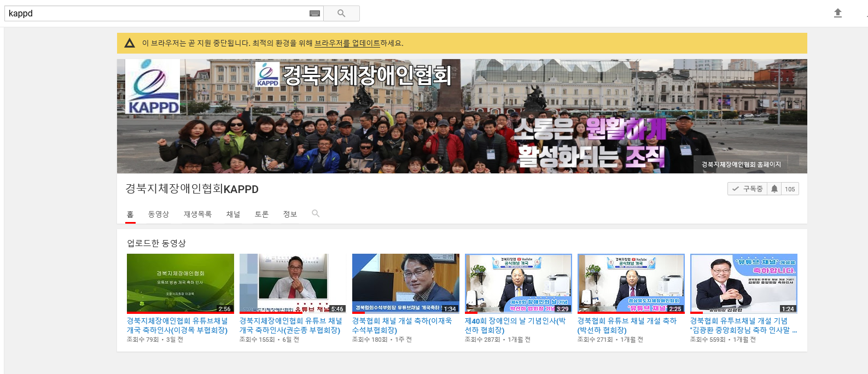Go to the 채널 tab
Screen dimensions: 868x374
(x=234, y=214)
